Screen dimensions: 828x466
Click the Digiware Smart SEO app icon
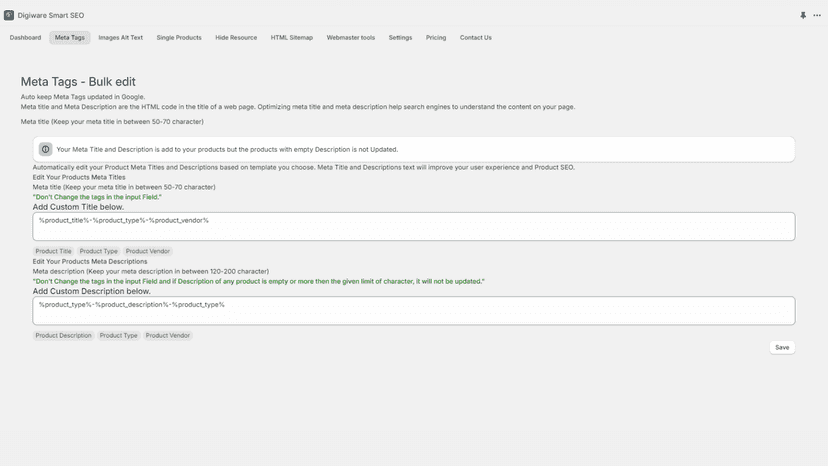[9, 15]
